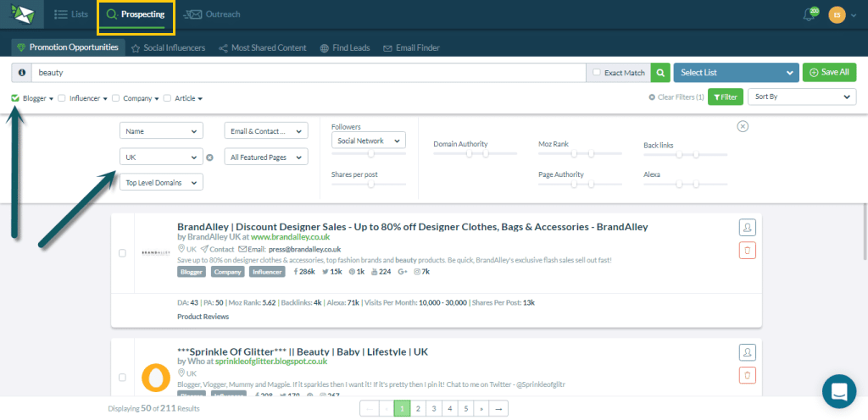Click the page vertical scrollbar

[865, 231]
